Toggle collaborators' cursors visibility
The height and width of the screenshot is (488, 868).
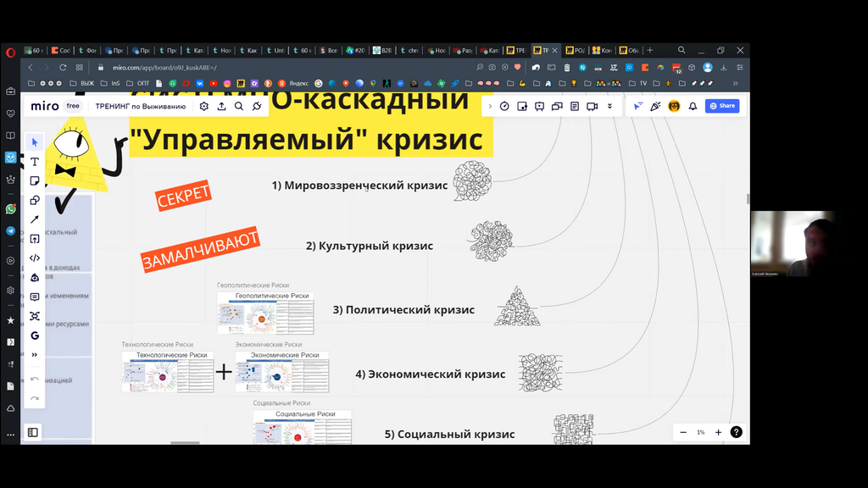pos(637,106)
